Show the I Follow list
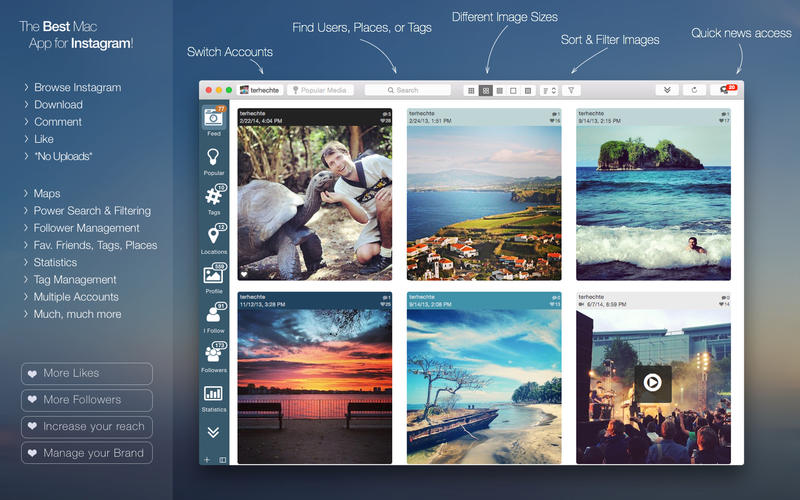800x500 pixels. [214, 316]
